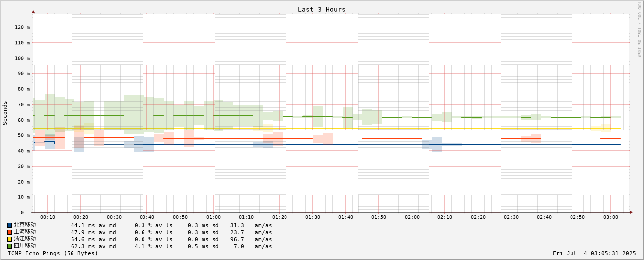Click the 00:50 time axis label

pyautogui.click(x=180, y=217)
